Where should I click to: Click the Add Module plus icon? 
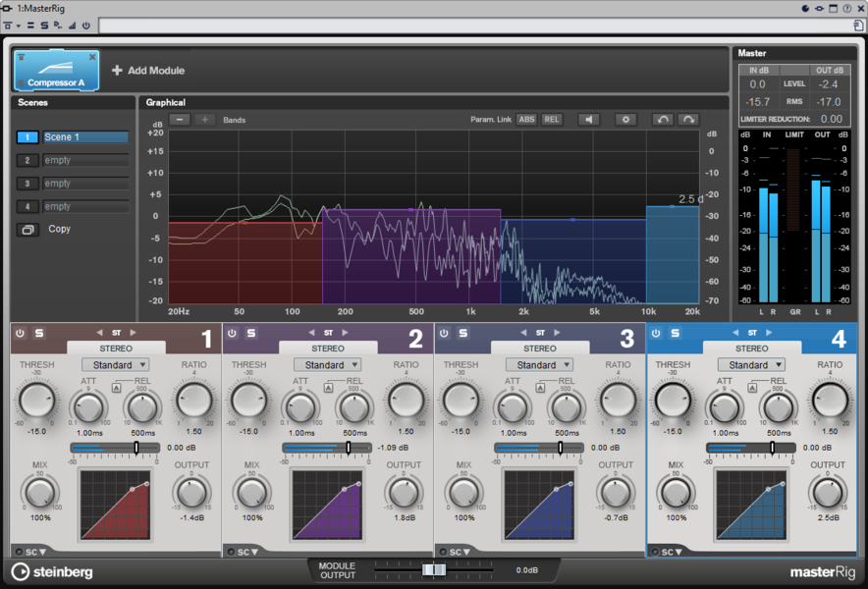pos(117,71)
